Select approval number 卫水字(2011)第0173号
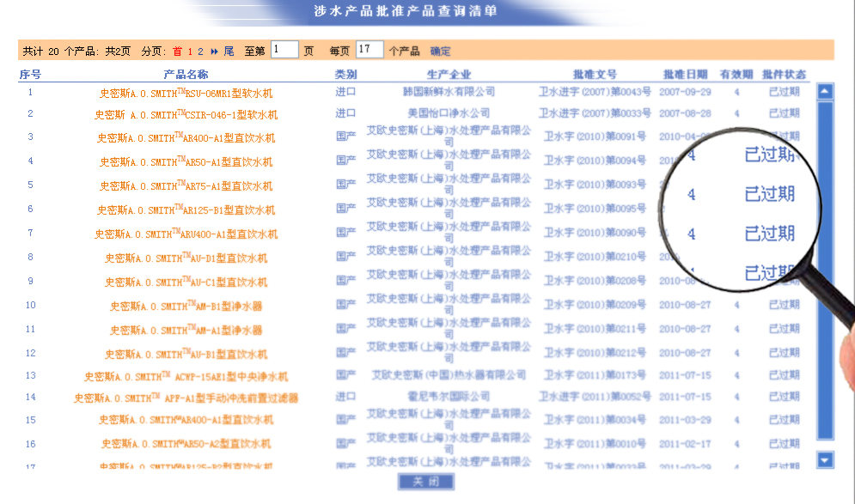The height and width of the screenshot is (504, 855). click(595, 375)
